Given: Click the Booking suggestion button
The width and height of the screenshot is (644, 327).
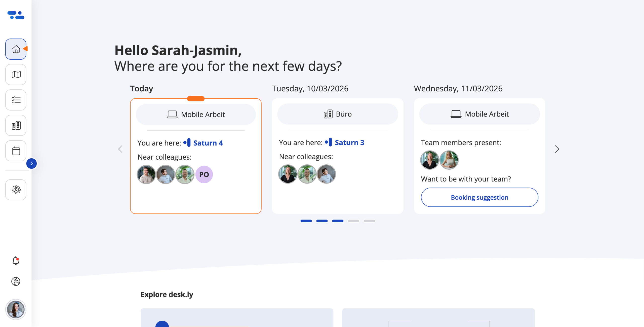Looking at the screenshot, I should [479, 197].
